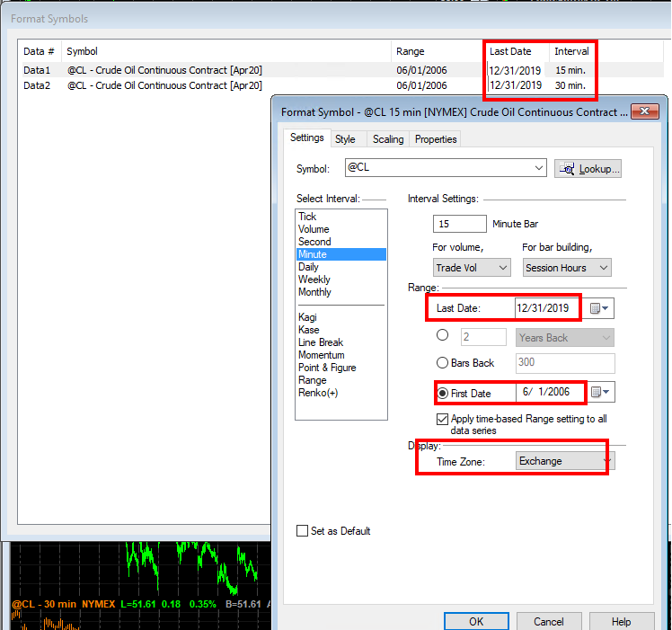Viewport: 672px width, 630px height.
Task: Close the Format Symbol dialog
Action: (x=644, y=112)
